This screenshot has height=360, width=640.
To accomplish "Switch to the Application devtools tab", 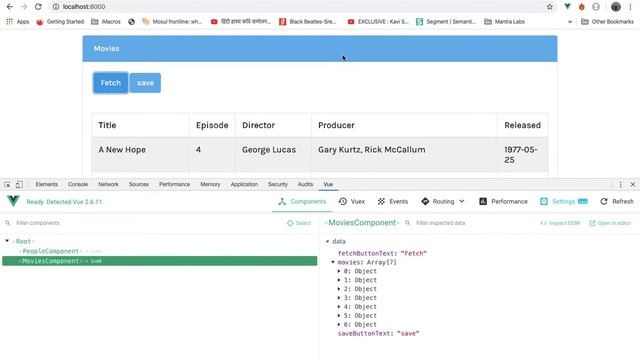I will pos(244,184).
